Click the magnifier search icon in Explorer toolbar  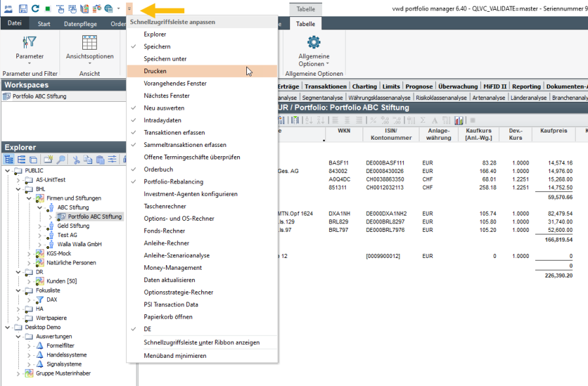[x=60, y=159]
